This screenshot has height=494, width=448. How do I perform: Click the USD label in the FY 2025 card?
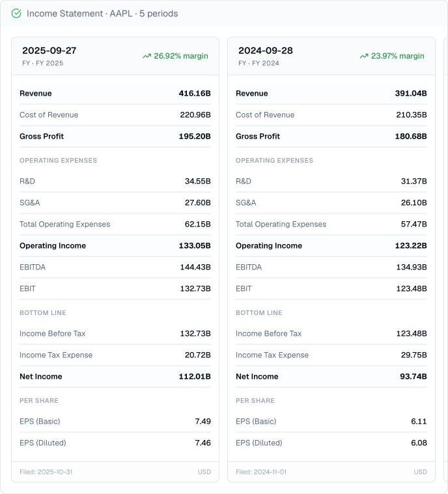(x=204, y=472)
